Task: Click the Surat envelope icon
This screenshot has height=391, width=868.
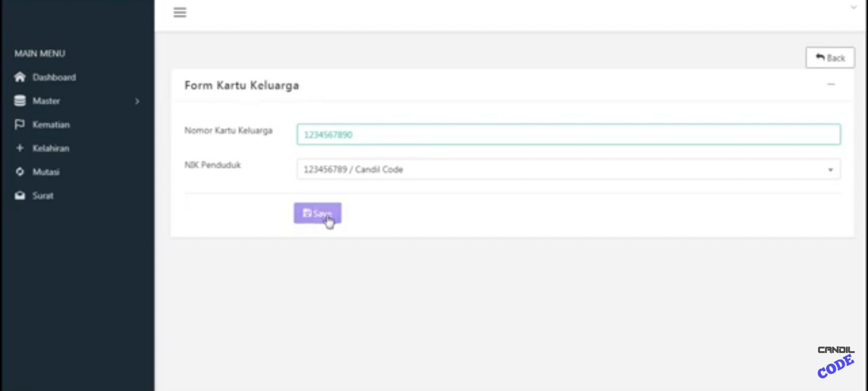Action: pos(19,195)
